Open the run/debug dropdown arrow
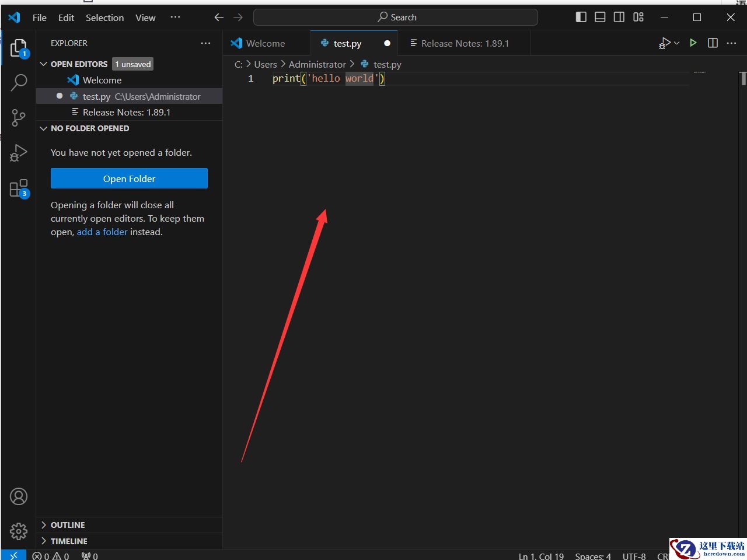Viewport: 747px width, 560px height. 677,43
